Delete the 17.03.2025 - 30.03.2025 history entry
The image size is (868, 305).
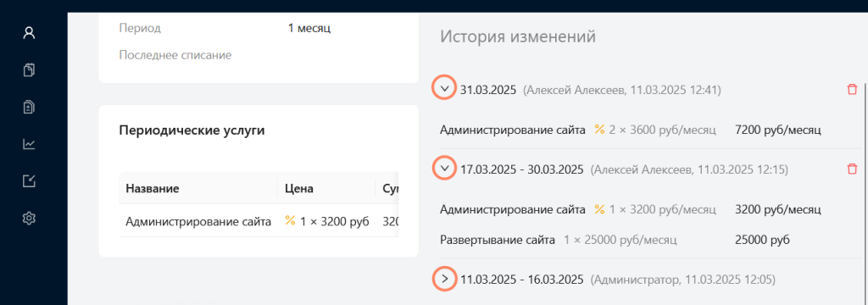(x=852, y=169)
